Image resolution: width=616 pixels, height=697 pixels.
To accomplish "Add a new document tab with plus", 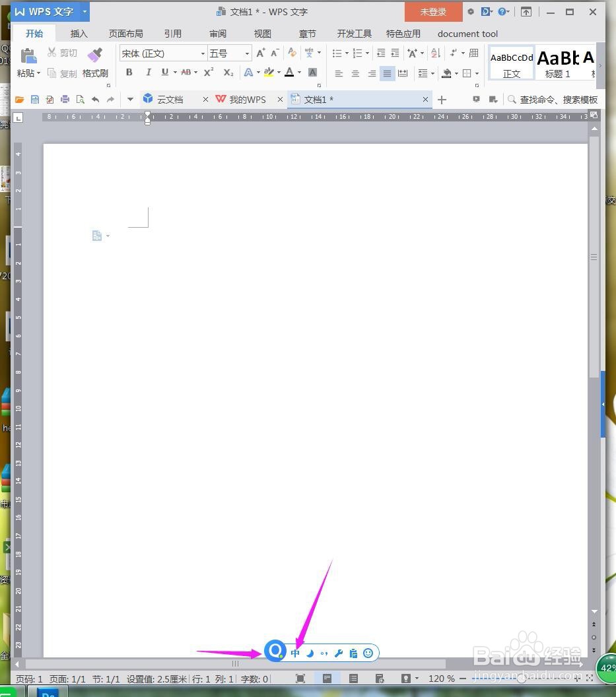I will click(x=442, y=100).
